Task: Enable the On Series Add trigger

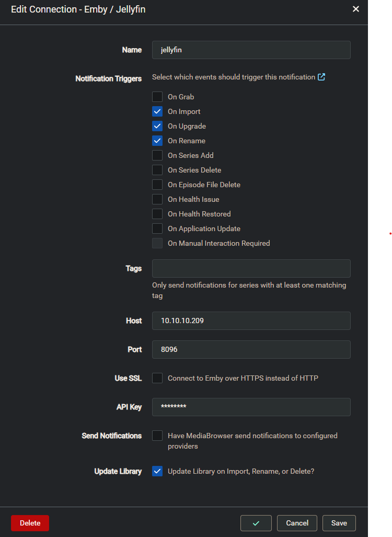Action: pyautogui.click(x=157, y=155)
